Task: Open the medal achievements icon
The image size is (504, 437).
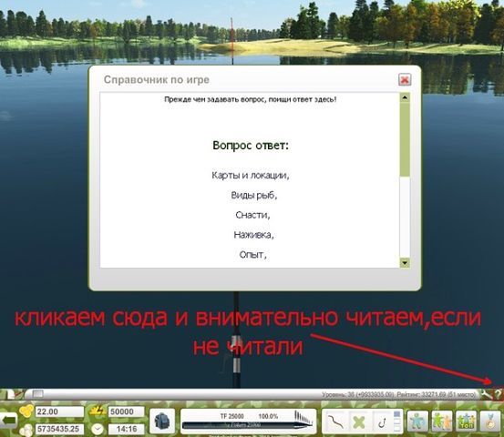Action: [490, 421]
